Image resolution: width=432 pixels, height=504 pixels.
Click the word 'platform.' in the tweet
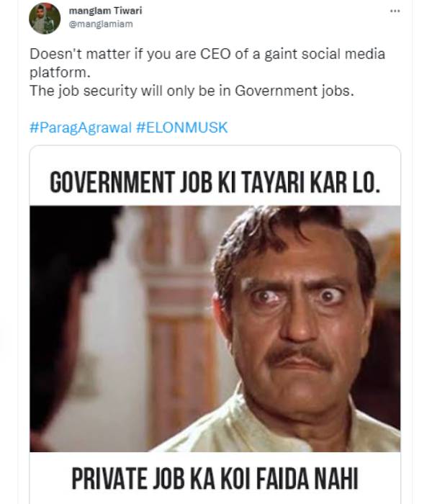tap(60, 73)
